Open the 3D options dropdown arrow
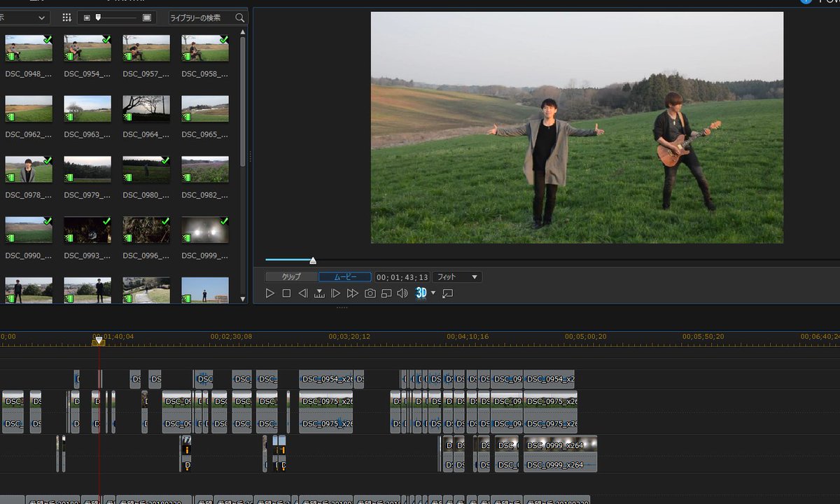This screenshot has width=840, height=504. 433,293
